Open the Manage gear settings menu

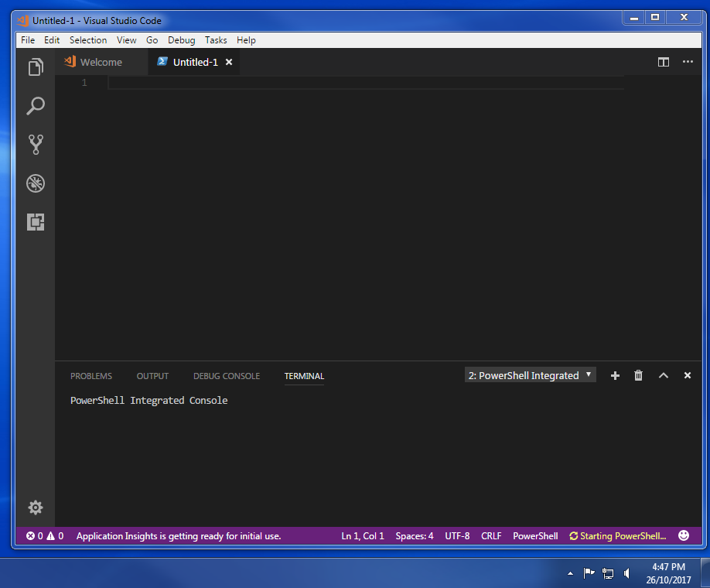(35, 508)
